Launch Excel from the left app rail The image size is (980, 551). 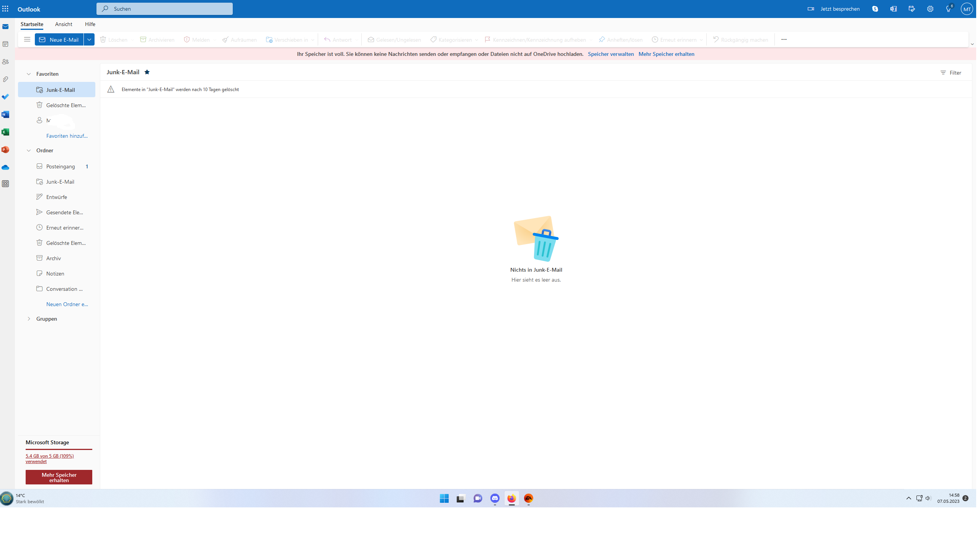click(5, 132)
